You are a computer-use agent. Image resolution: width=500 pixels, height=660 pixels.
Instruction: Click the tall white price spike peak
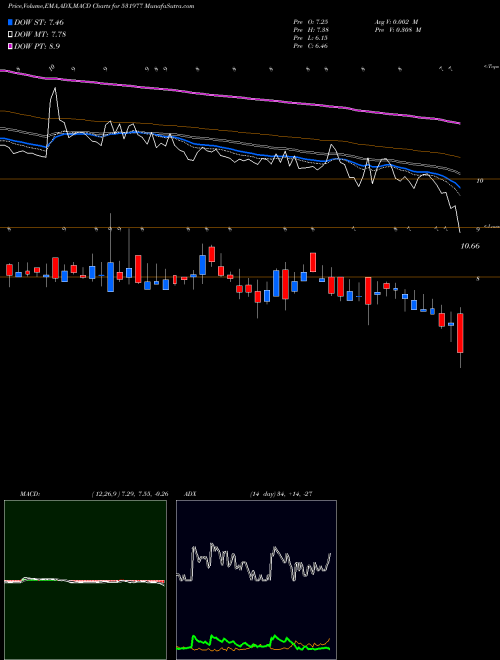55,89
